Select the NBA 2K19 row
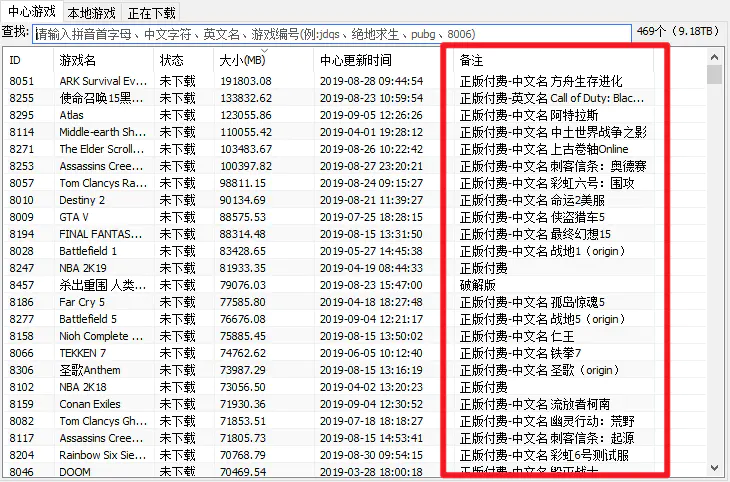 point(355,268)
